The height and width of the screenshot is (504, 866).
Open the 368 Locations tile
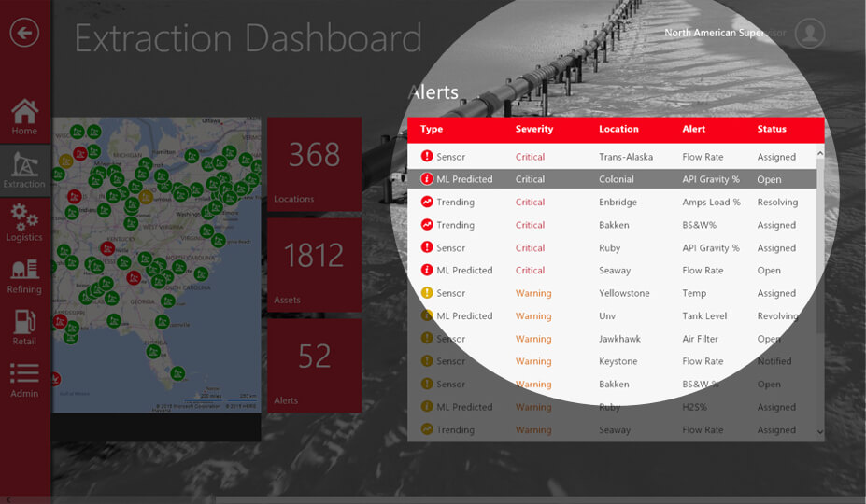click(x=314, y=163)
